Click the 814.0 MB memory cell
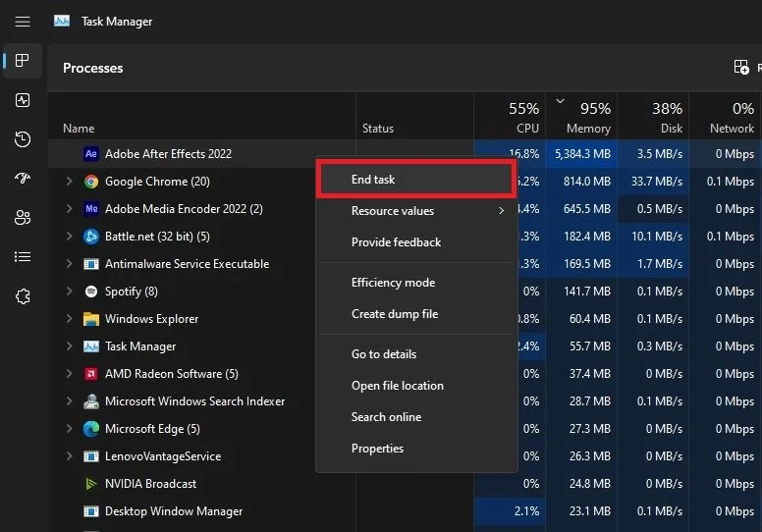Screen dimensions: 762x532 point(581,182)
